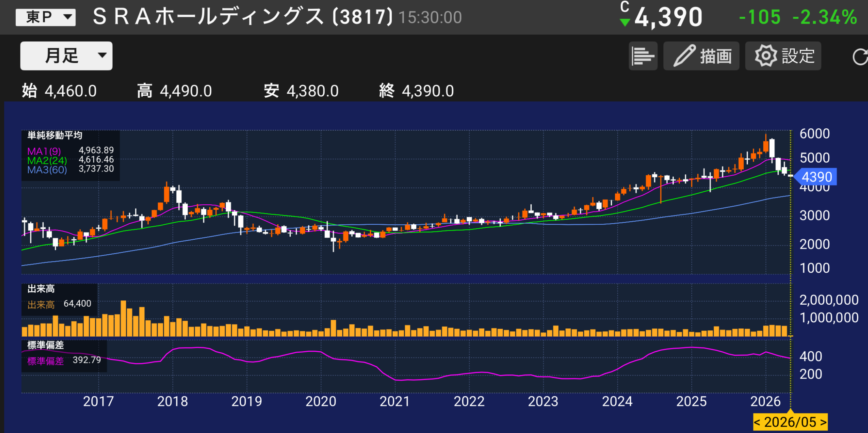Refresh the chart with the reload icon
The width and height of the screenshot is (868, 433).
[860, 56]
